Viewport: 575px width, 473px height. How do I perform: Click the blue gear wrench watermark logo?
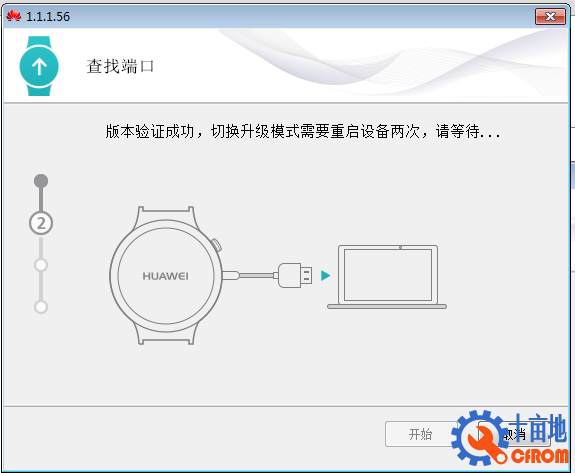click(480, 439)
